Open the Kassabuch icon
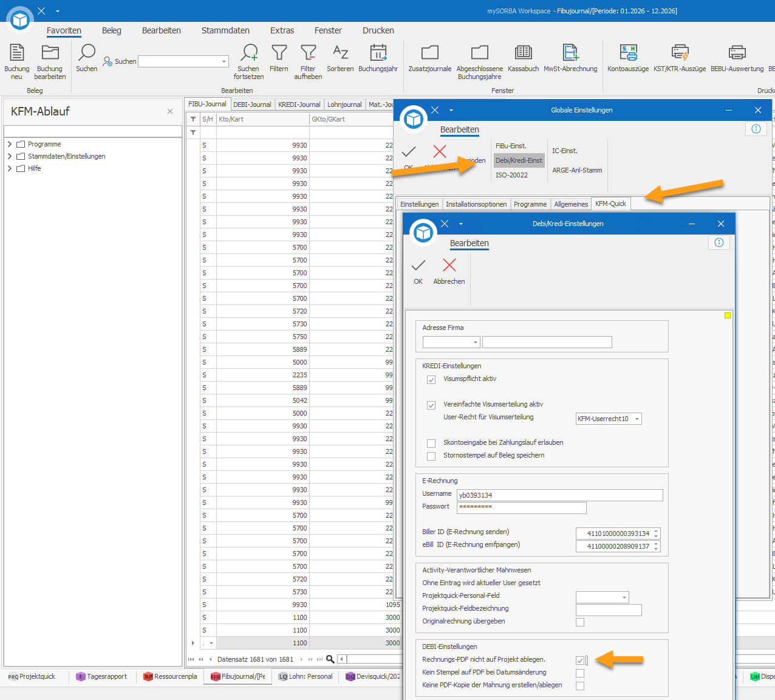 pos(524,53)
